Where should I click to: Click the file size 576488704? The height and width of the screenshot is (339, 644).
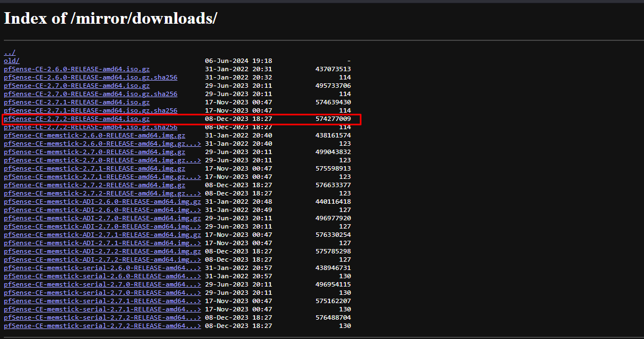(x=333, y=317)
